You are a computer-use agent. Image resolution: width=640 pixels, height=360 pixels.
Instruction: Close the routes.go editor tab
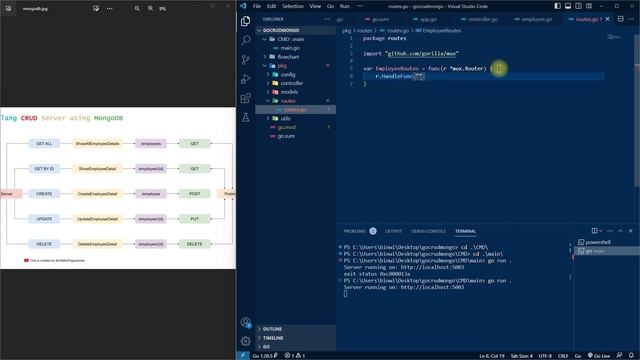click(607, 19)
